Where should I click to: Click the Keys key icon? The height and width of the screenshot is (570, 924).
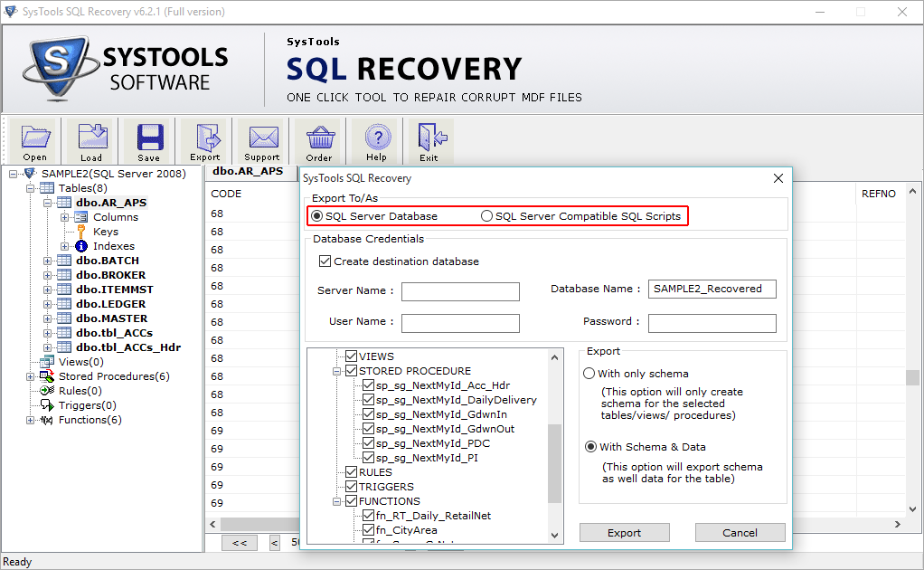[x=81, y=232]
